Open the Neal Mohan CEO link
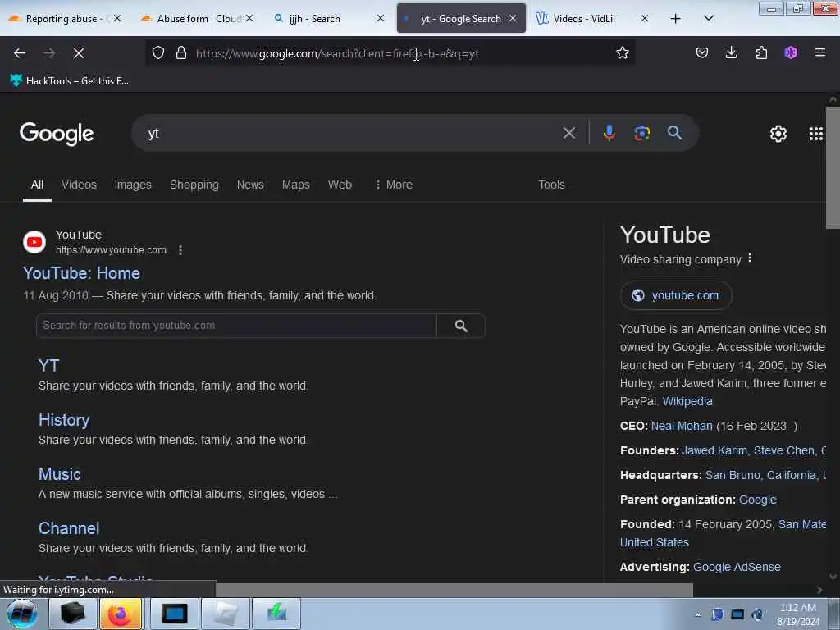Screen dimensions: 840x630 (x=682, y=426)
